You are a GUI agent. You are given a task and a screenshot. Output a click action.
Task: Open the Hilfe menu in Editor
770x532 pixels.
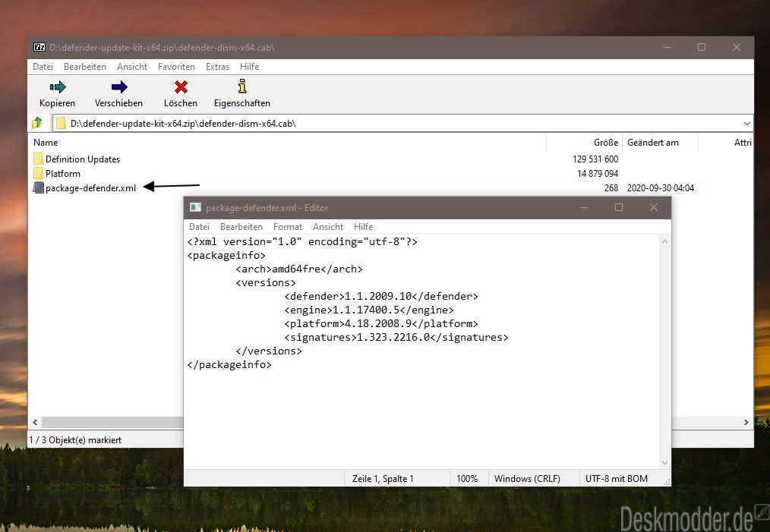(x=364, y=227)
